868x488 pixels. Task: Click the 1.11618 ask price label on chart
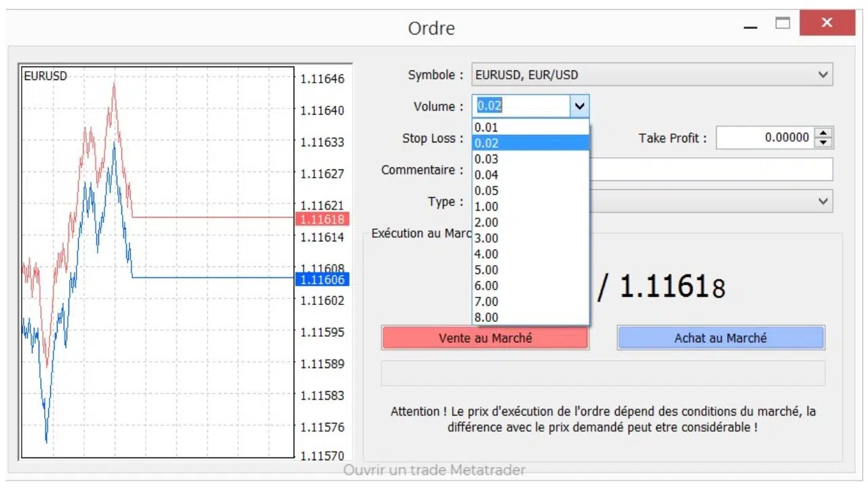[322, 219]
